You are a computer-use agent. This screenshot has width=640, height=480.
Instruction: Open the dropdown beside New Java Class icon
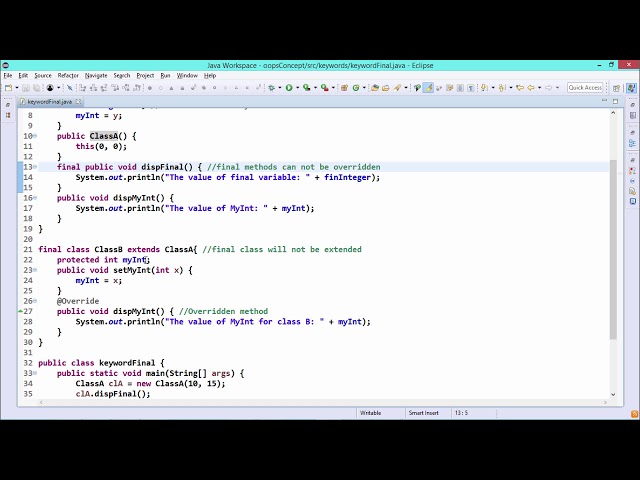click(364, 88)
